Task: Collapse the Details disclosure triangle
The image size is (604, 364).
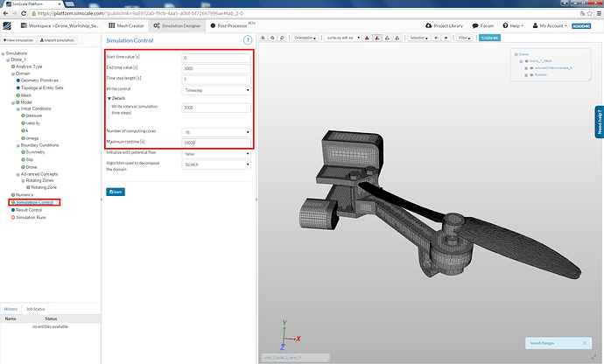Action: pos(109,98)
